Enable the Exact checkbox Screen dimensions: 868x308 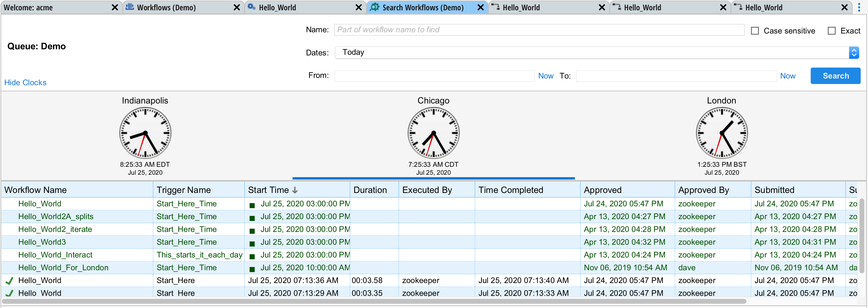coord(832,30)
